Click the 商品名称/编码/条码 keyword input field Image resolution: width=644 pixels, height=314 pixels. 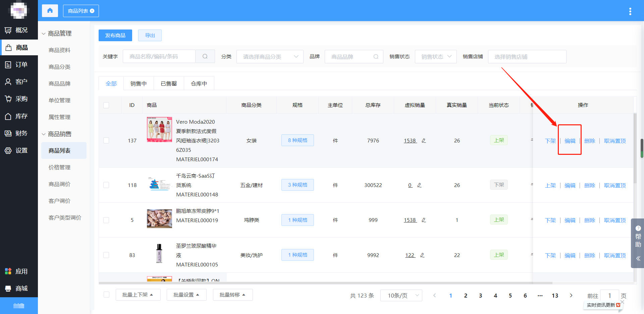(159, 57)
